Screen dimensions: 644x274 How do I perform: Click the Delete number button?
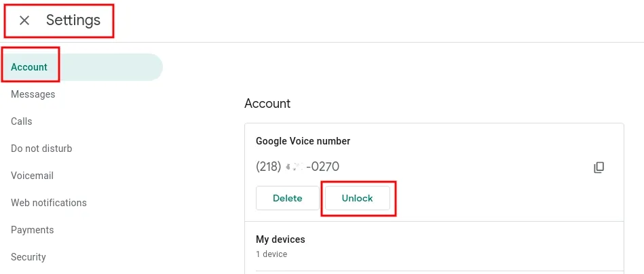(288, 198)
